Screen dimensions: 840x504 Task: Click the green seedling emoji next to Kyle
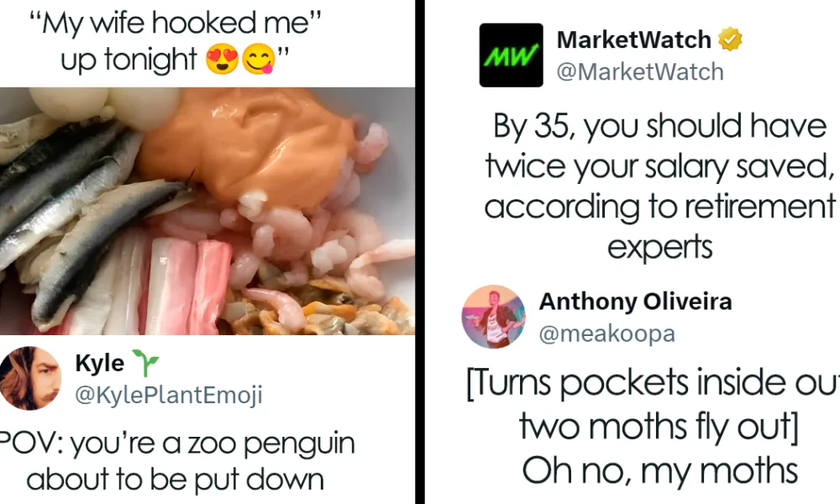tap(145, 363)
